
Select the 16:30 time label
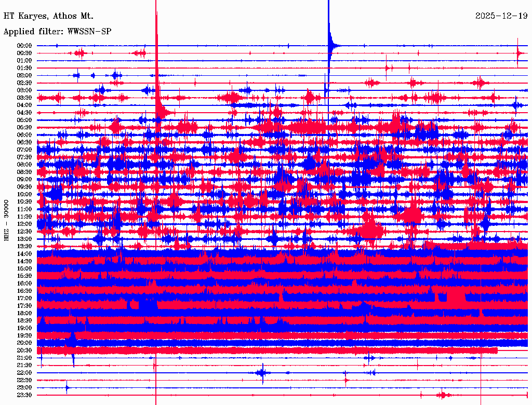click(x=24, y=291)
